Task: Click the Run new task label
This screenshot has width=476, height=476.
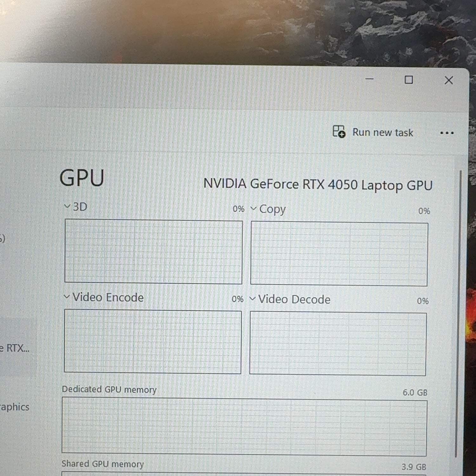Action: [x=383, y=132]
